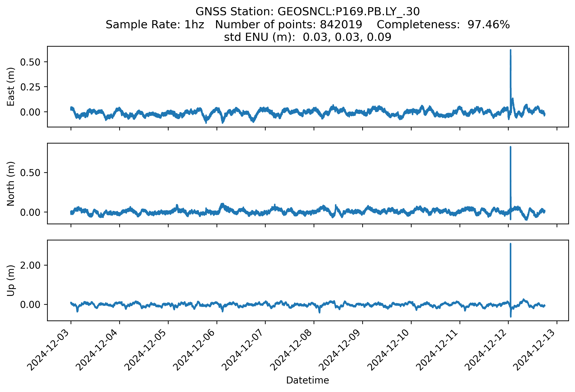Click the spike peak in the East plot
575x392 pixels.
510,51
